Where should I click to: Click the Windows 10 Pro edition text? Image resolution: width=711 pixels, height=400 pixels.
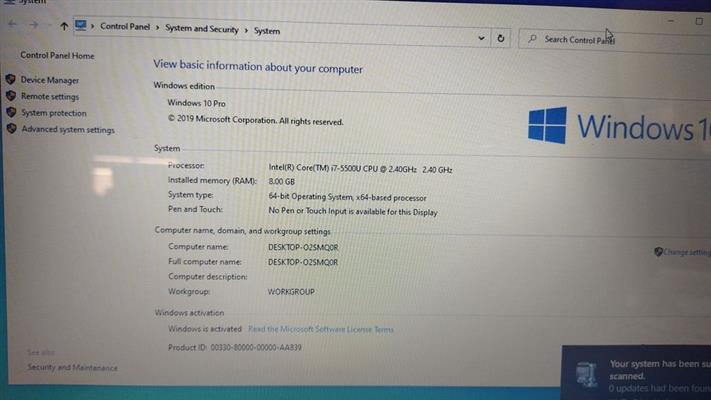pos(196,103)
